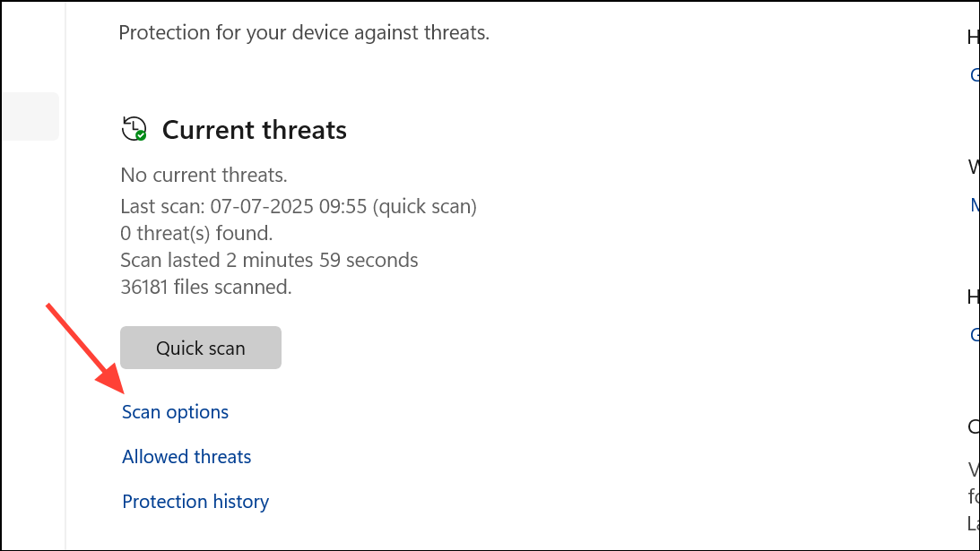This screenshot has height=551, width=980.
Task: Click the "36181 files scanned." text
Action: click(206, 288)
